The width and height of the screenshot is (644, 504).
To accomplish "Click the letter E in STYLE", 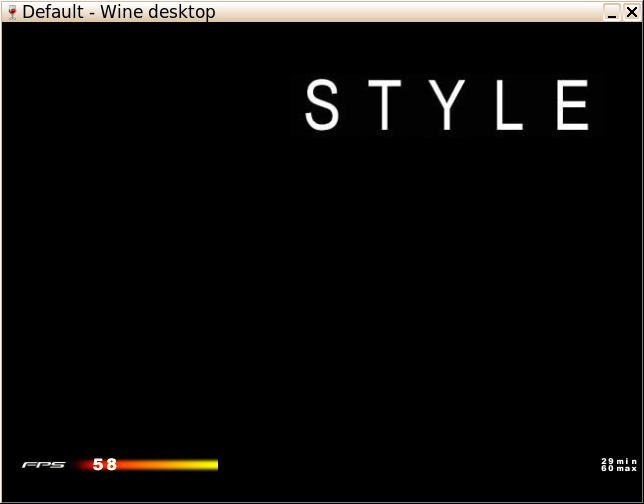I will click(x=573, y=106).
